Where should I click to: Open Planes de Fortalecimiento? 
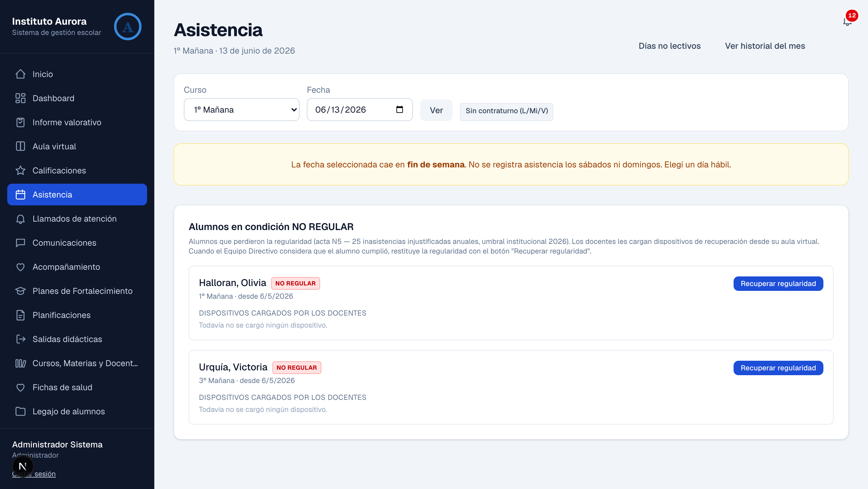77,291
